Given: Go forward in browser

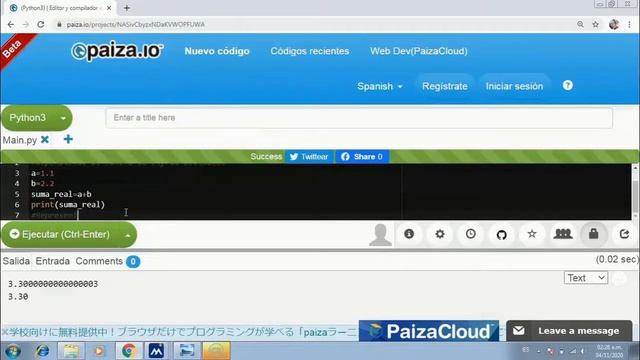Looking at the screenshot, I should click(x=26, y=24).
